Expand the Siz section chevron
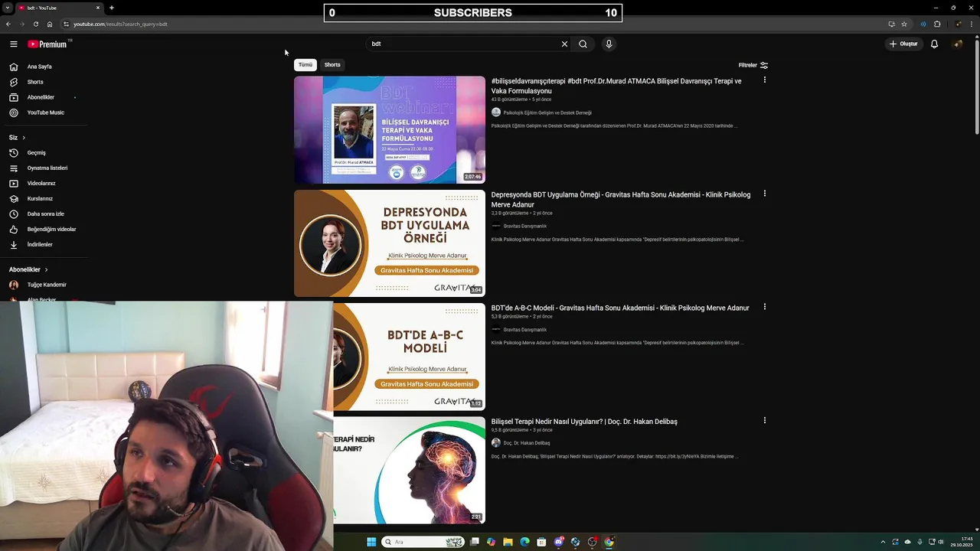980x551 pixels. [23, 138]
